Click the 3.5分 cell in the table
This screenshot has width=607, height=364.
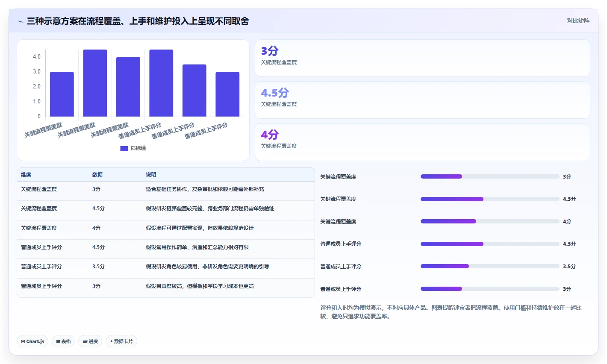(x=98, y=266)
